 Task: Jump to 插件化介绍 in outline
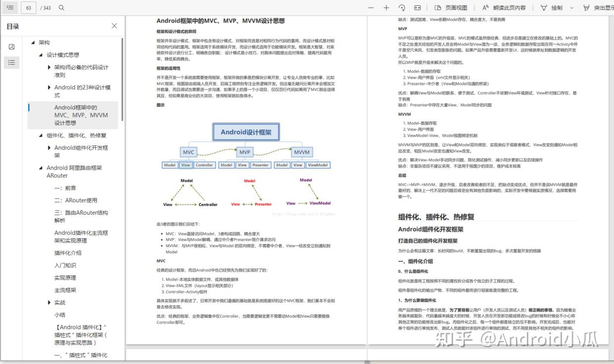[x=68, y=253]
